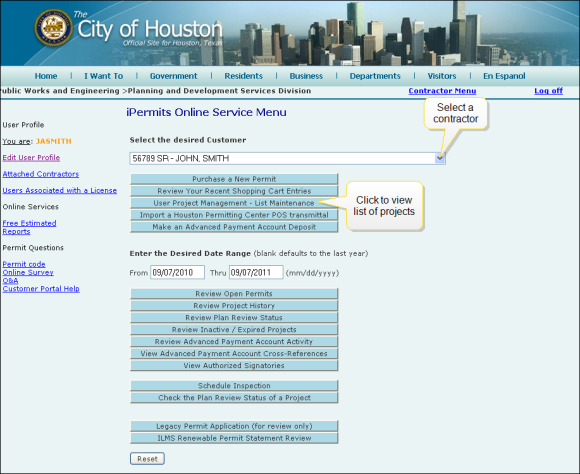
Task: Open the Contractor Menu link
Action: (x=442, y=91)
